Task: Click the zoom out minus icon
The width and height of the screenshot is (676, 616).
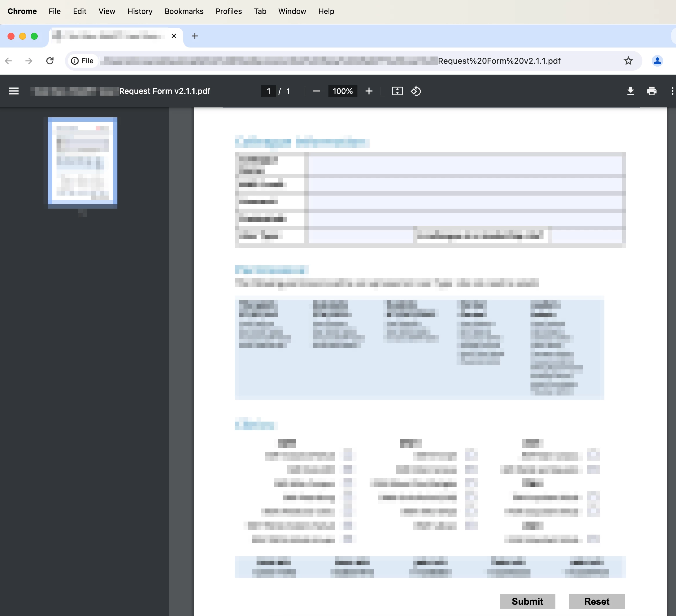Action: [x=317, y=91]
